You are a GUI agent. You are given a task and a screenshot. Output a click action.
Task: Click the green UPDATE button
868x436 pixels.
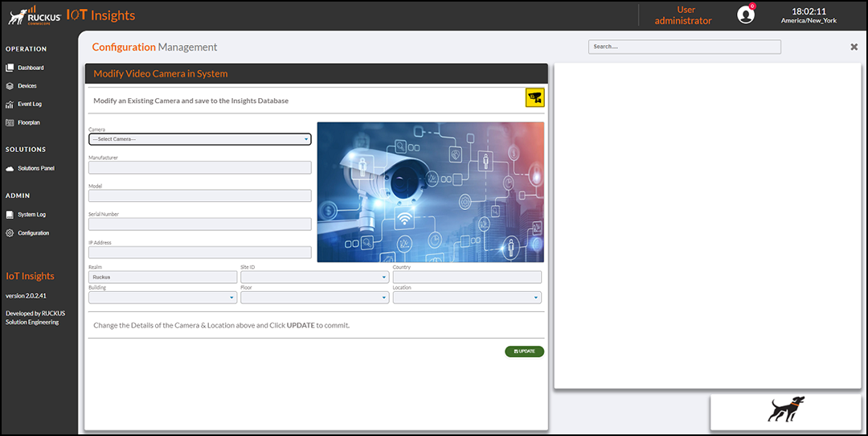click(x=524, y=352)
